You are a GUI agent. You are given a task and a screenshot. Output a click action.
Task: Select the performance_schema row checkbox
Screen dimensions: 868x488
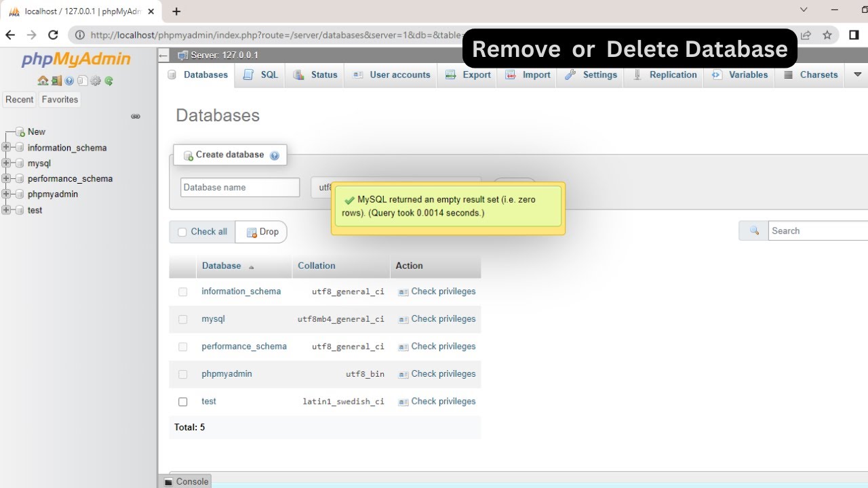point(182,347)
